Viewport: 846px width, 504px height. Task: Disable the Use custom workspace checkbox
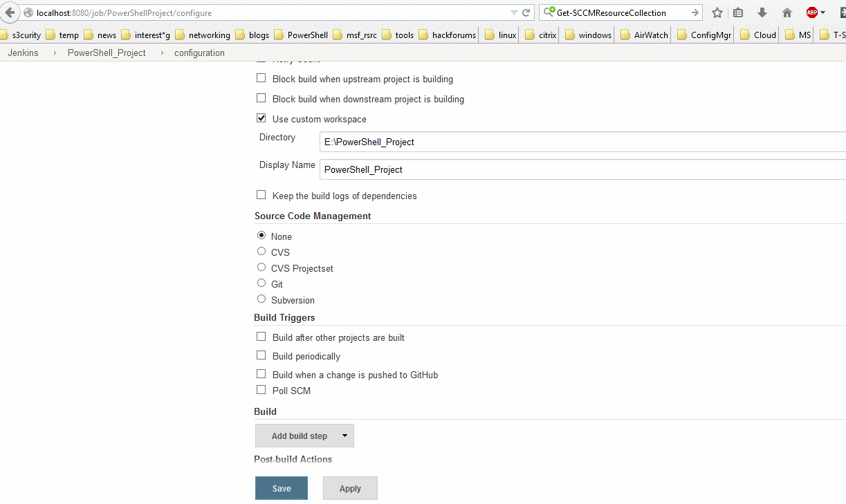click(x=261, y=118)
